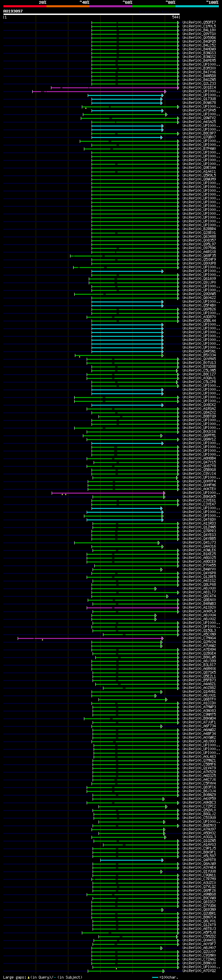Open hit UniRef100_Q4T6D0

tap(199, 519)
